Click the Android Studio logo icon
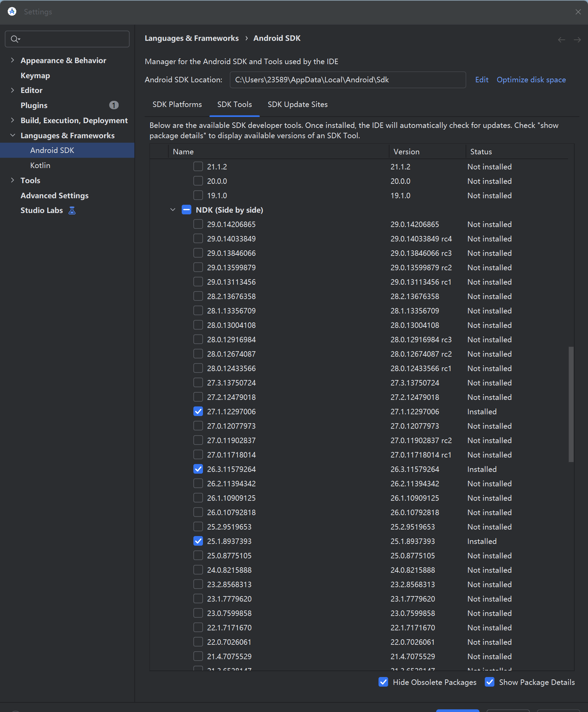Image resolution: width=588 pixels, height=712 pixels. tap(12, 12)
